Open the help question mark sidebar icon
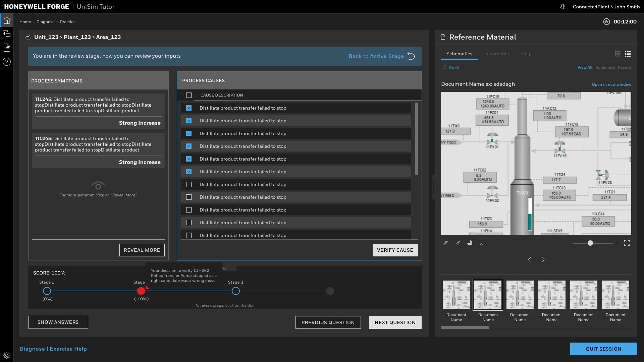Viewport: 644px width, 362px height. coord(7,62)
